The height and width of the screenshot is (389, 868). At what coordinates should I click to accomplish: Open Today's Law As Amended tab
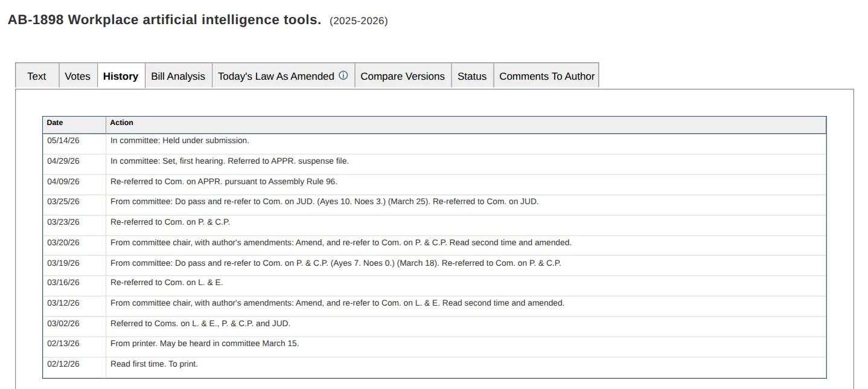click(x=276, y=76)
